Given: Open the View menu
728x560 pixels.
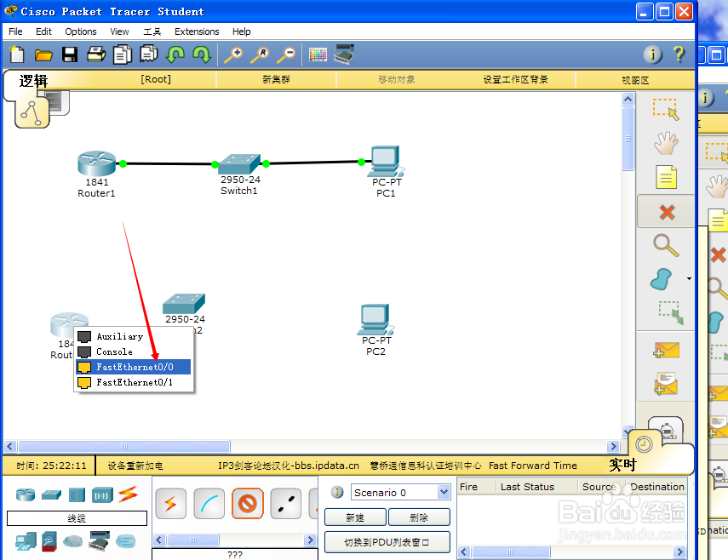Looking at the screenshot, I should [119, 31].
